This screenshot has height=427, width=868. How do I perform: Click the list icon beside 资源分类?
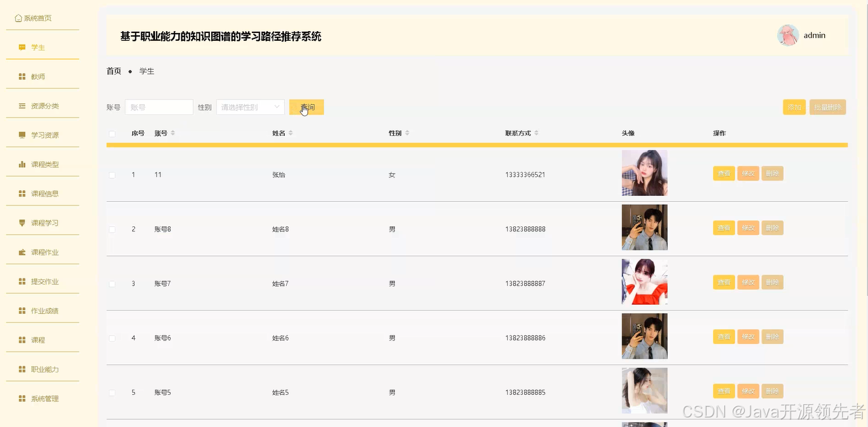[x=22, y=106]
